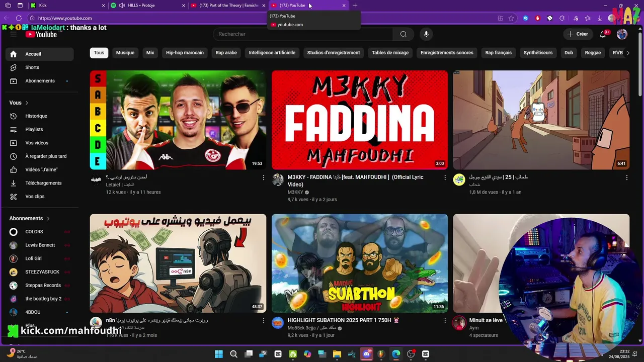Image resolution: width=644 pixels, height=362 pixels.
Task: Switch to Part of the Theory tab
Action: click(228, 6)
